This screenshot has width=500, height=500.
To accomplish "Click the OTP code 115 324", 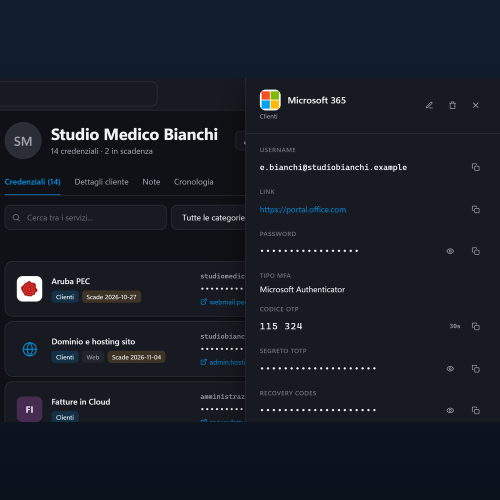I will (281, 326).
